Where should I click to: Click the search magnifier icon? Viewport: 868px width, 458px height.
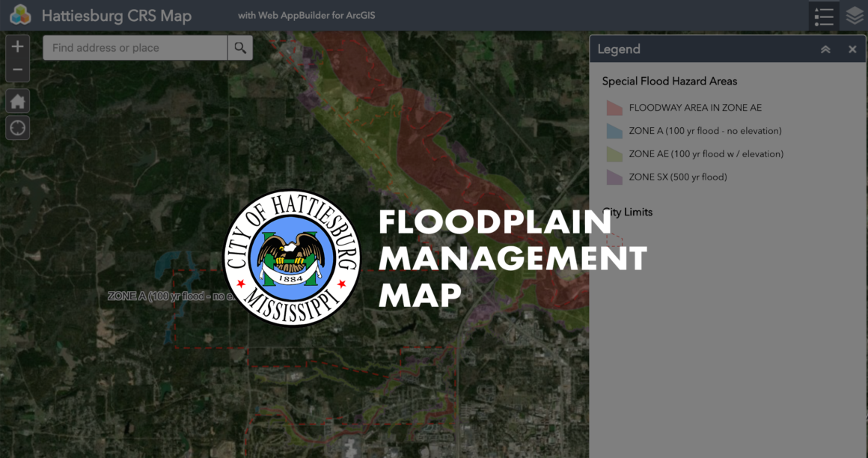tap(239, 47)
